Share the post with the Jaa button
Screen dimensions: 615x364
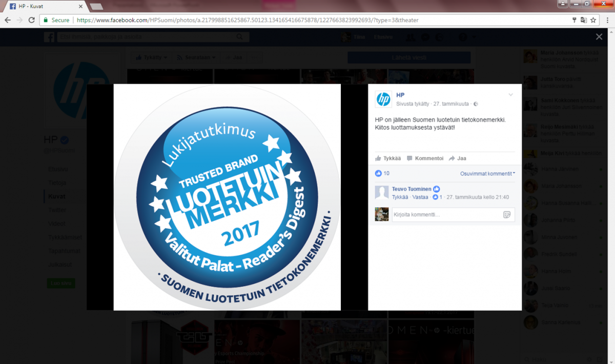point(458,158)
